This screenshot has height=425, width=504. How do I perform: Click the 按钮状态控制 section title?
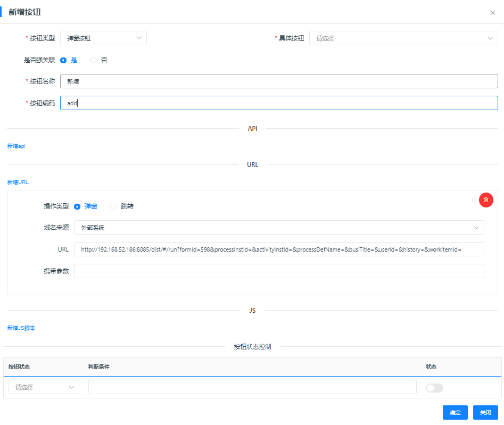[x=252, y=347]
